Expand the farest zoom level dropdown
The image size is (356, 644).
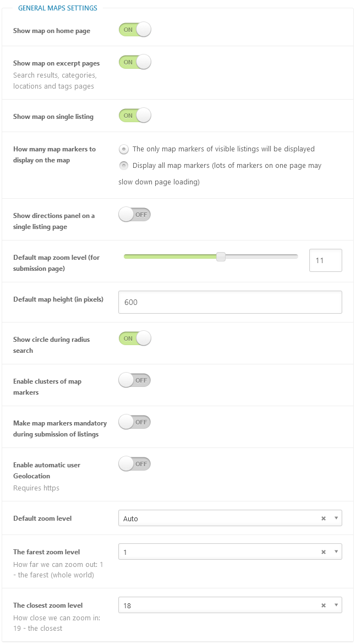[336, 552]
